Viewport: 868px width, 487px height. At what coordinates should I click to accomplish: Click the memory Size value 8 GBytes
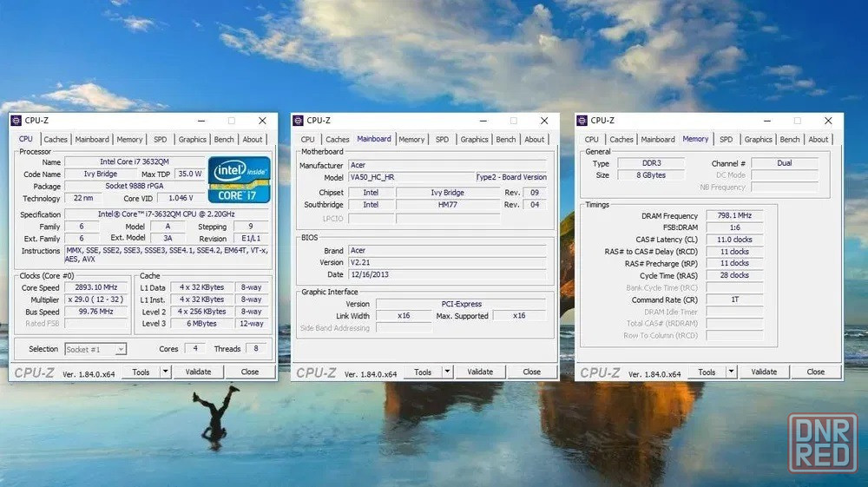pyautogui.click(x=651, y=175)
